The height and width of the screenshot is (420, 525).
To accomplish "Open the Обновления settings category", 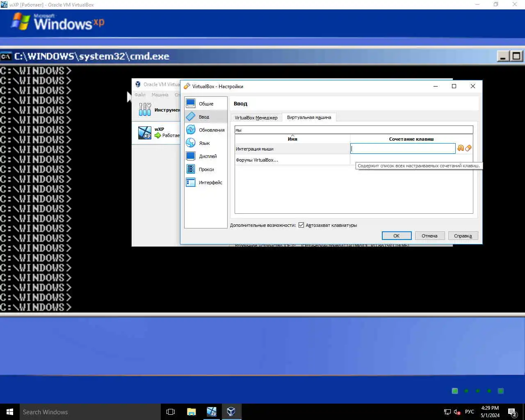I will (205, 130).
